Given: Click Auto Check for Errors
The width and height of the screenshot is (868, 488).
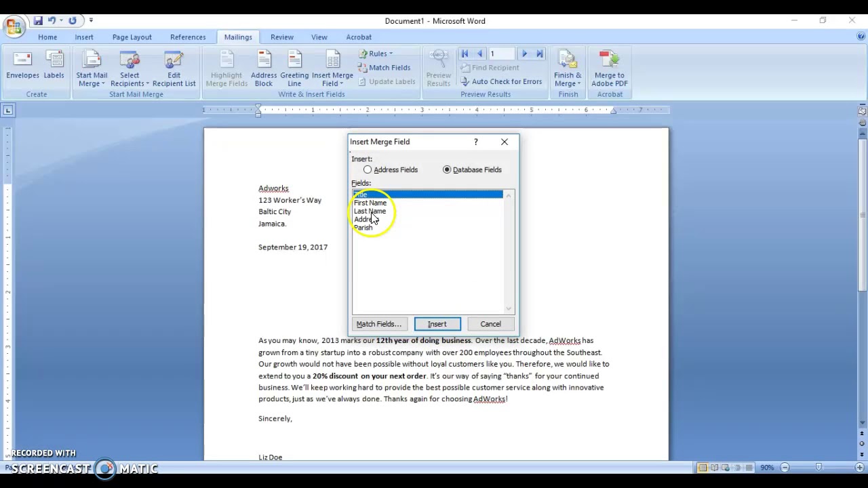Looking at the screenshot, I should click(x=501, y=81).
